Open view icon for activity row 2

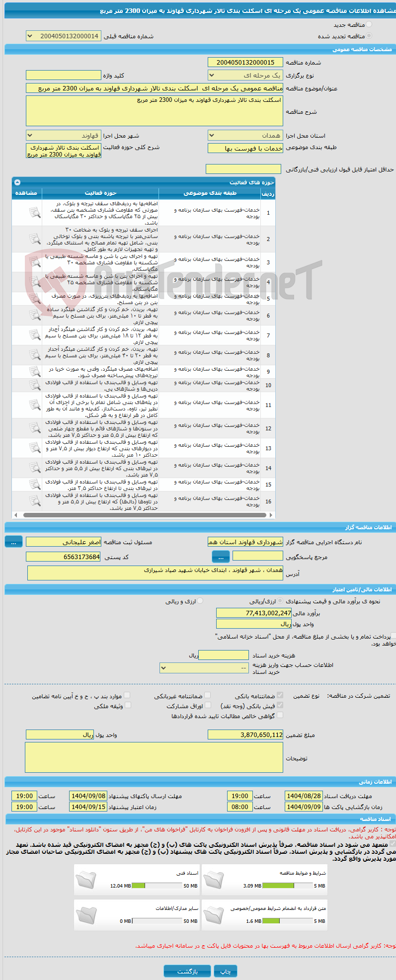pyautogui.click(x=35, y=239)
